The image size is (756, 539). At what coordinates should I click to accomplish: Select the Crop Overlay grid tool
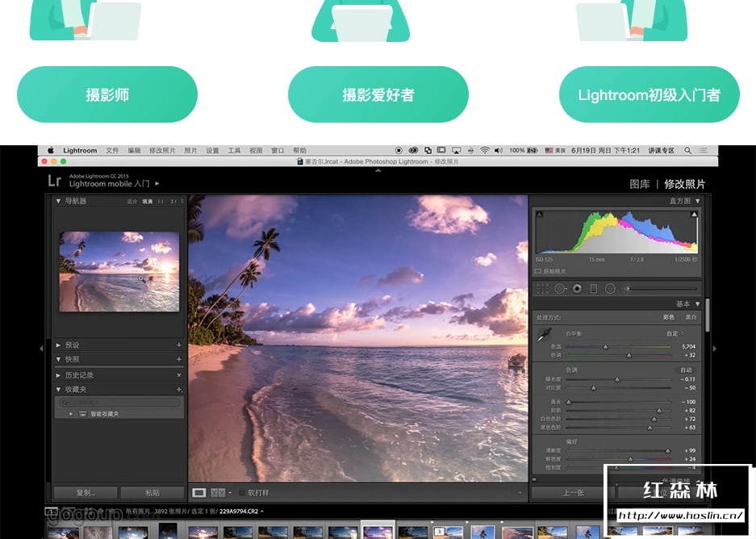click(x=542, y=289)
